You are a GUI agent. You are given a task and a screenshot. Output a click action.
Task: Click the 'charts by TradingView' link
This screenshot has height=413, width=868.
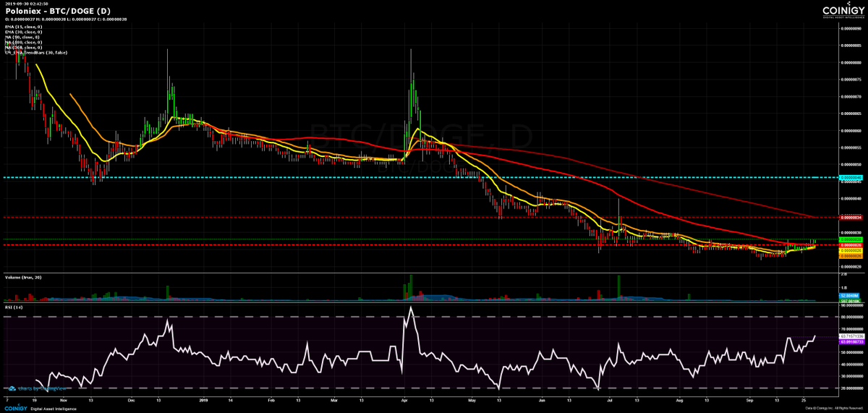pos(42,389)
